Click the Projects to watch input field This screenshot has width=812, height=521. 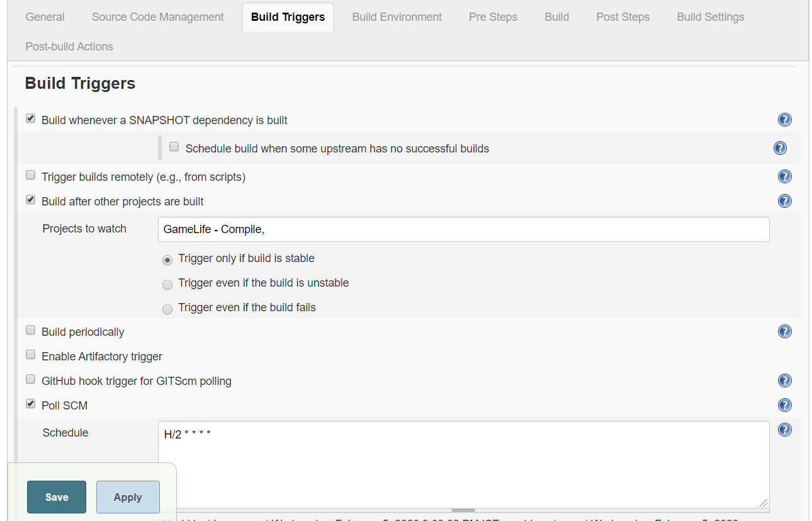tap(463, 229)
